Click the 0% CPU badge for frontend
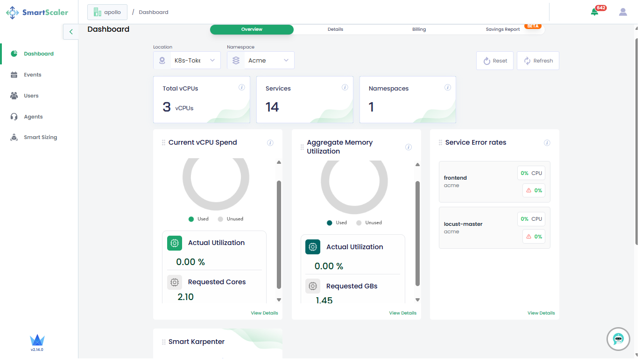Viewport: 641px width, 364px height. pyautogui.click(x=531, y=173)
